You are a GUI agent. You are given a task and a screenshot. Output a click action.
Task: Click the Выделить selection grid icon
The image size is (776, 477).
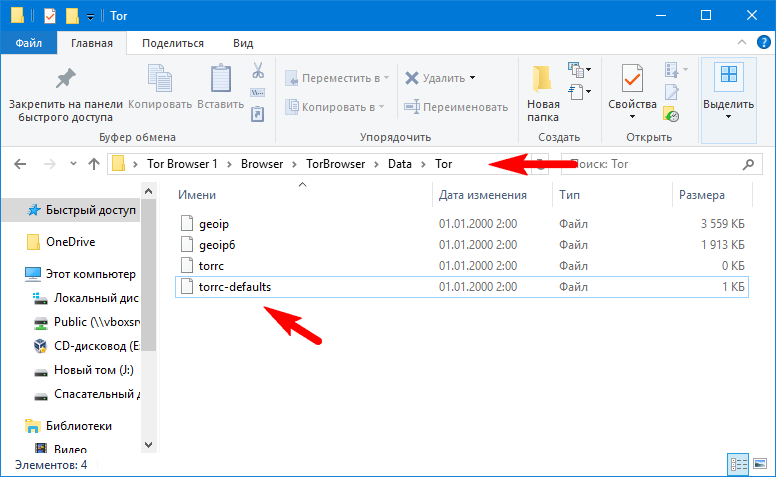[x=728, y=76]
